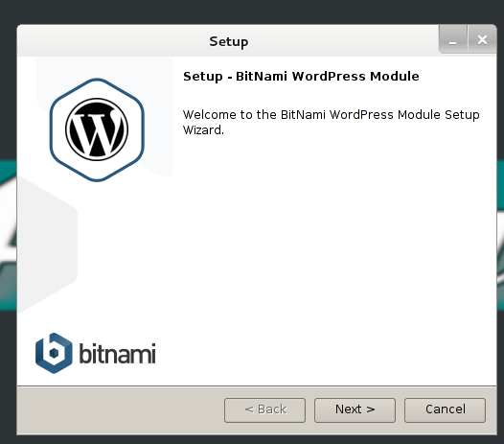Click the welcome message text
The image size is (504, 444).
click(x=332, y=122)
